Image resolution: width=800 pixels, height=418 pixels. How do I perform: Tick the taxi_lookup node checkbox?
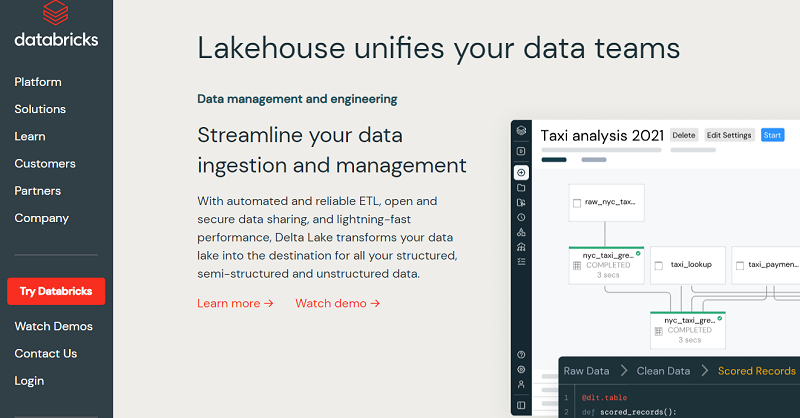point(659,265)
